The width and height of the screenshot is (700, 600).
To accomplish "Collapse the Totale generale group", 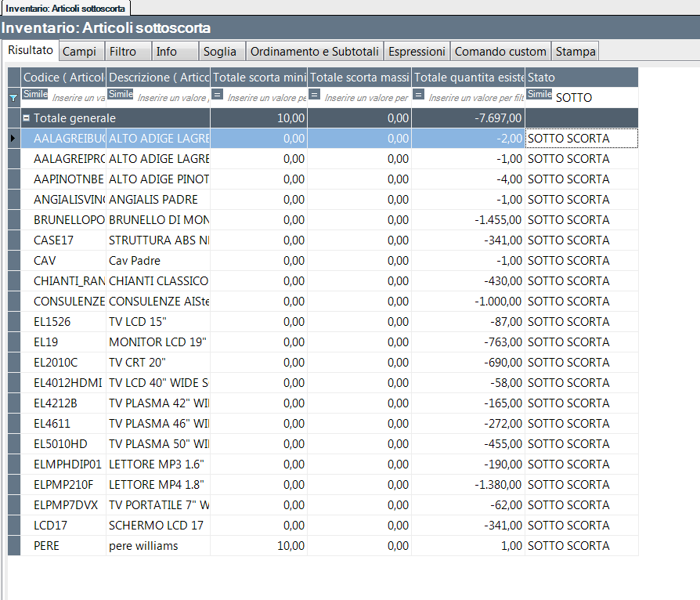I will pyautogui.click(x=27, y=118).
